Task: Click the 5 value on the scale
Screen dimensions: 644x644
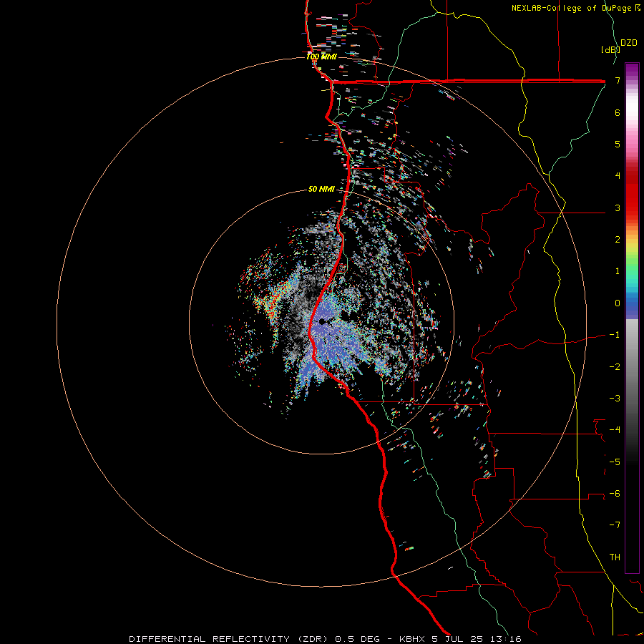Action: point(618,144)
